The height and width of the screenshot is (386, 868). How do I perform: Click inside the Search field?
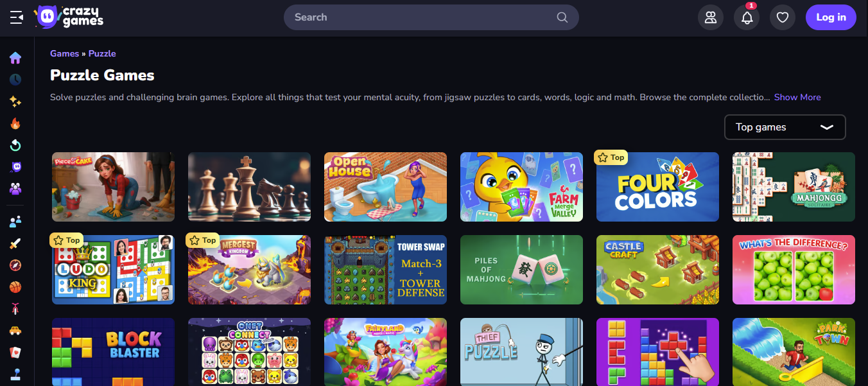(431, 17)
